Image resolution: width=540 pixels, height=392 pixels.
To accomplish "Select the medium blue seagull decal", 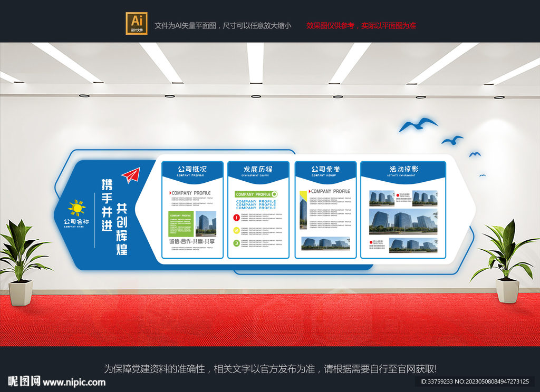I will [452, 140].
